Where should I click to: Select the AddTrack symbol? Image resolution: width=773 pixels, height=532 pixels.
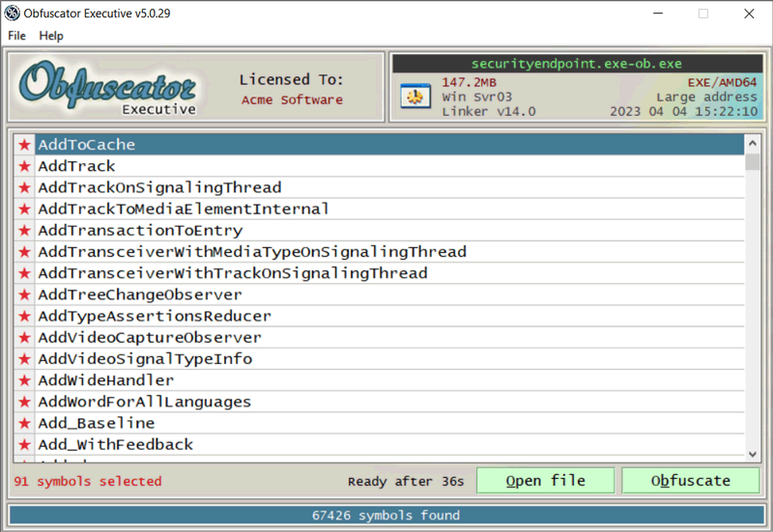tap(389, 166)
